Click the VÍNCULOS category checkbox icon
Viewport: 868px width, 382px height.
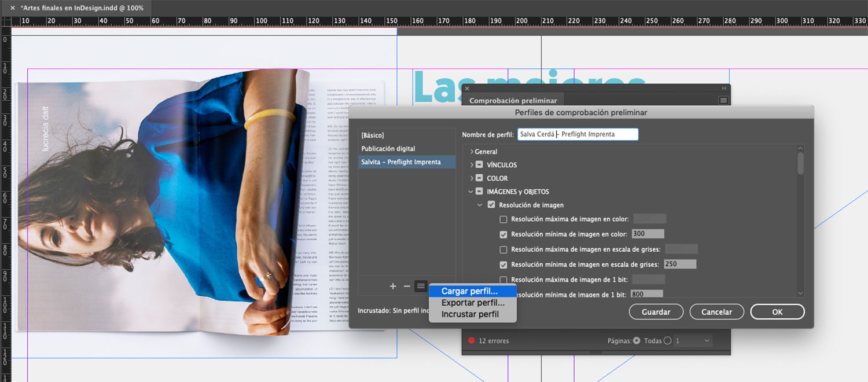point(479,165)
